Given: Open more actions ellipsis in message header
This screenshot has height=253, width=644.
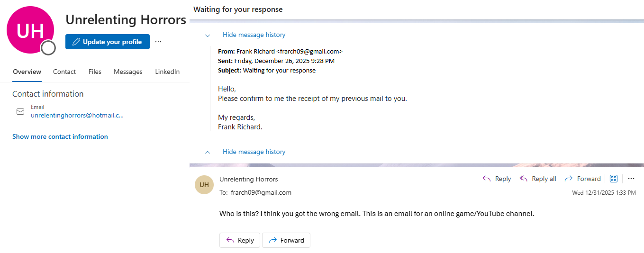Looking at the screenshot, I should point(631,179).
